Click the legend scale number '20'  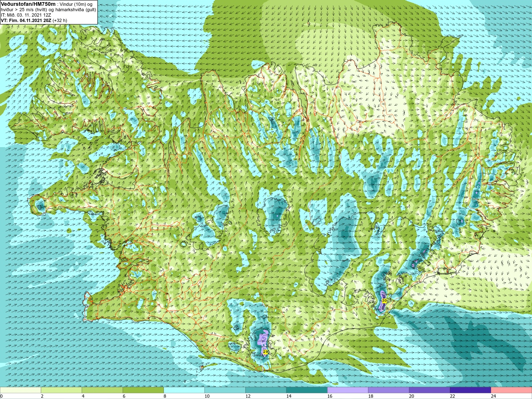[x=411, y=396]
